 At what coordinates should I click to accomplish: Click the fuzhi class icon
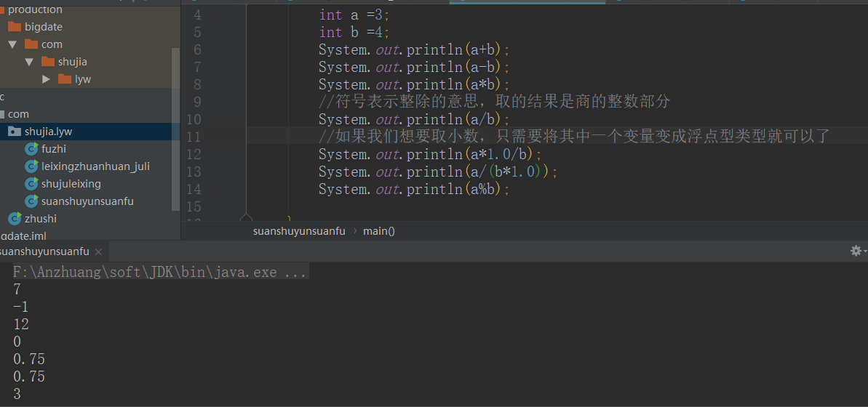pyautogui.click(x=31, y=149)
